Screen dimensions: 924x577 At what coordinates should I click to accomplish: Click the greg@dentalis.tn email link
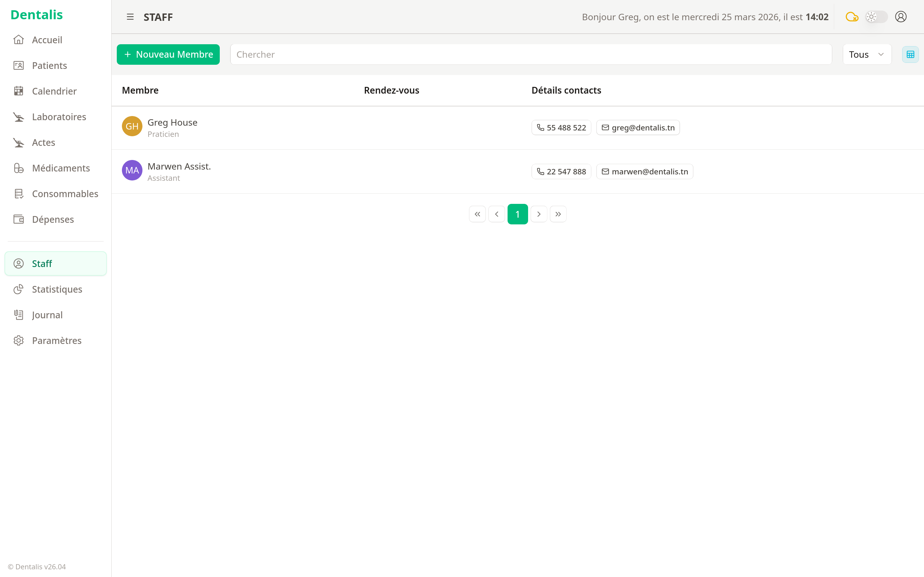pos(638,128)
